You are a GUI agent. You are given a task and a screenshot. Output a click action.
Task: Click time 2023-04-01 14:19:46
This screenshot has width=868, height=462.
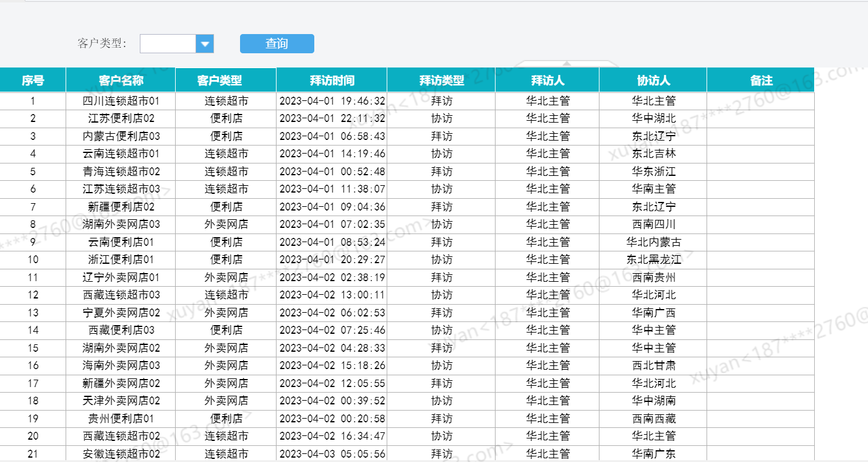[x=332, y=154]
